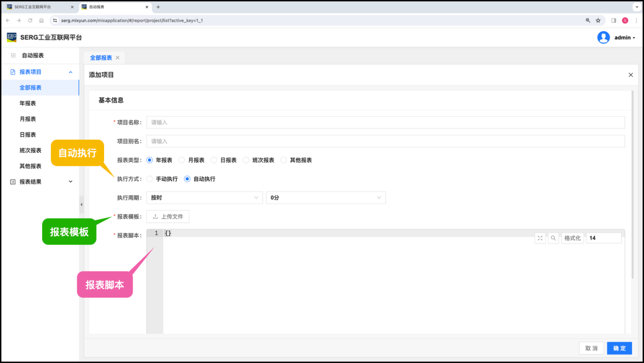This screenshot has width=644, height=363.
Task: Click the blue 确定 confirm button
Action: [619, 348]
